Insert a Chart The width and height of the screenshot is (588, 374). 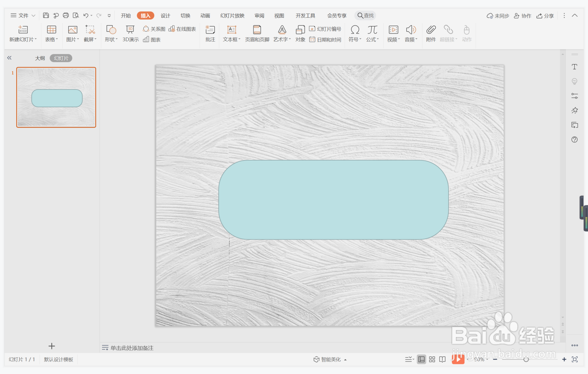[152, 39]
